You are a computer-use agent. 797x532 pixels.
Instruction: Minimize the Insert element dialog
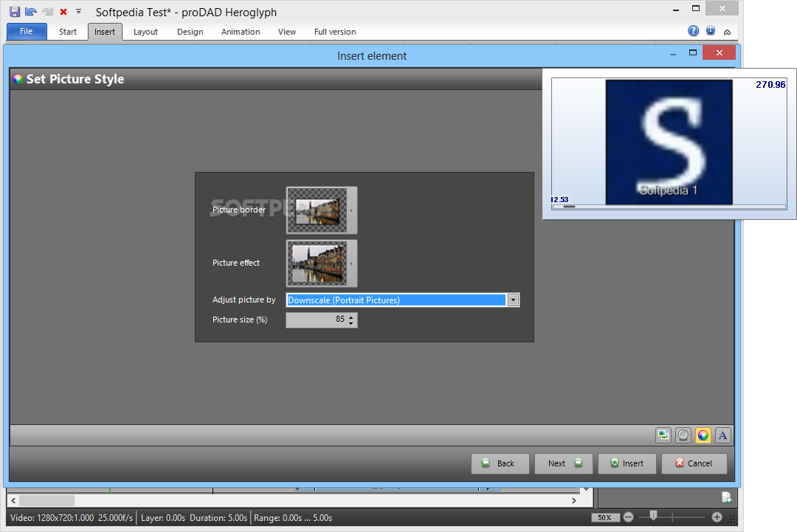(673, 54)
